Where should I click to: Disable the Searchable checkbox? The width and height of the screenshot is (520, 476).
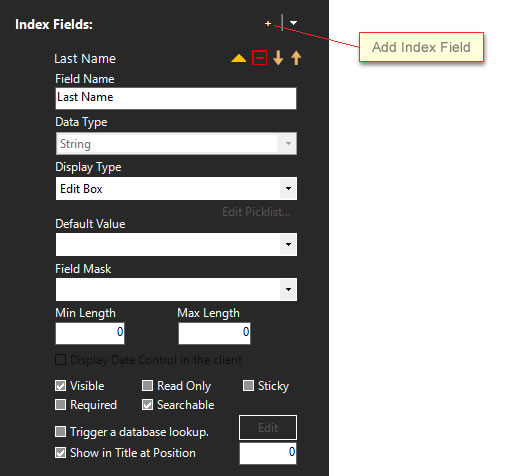147,405
